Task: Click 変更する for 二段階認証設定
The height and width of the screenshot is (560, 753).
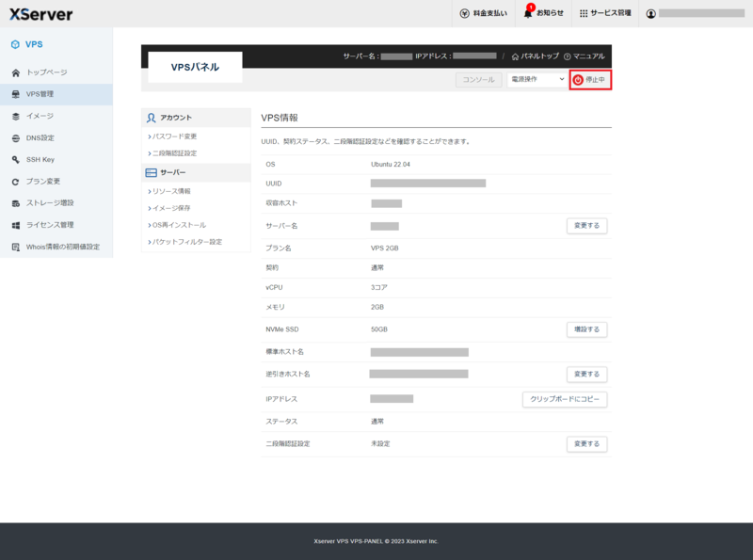Action: 586,444
